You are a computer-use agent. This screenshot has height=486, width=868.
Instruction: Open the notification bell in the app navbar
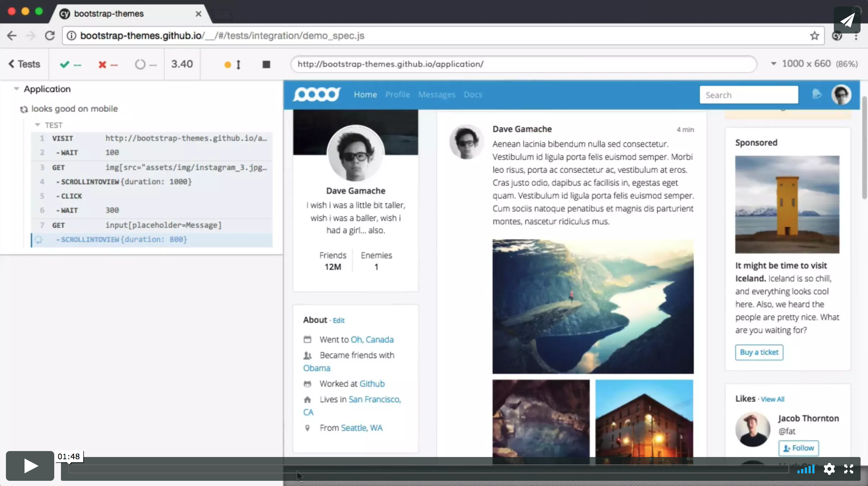coord(817,94)
